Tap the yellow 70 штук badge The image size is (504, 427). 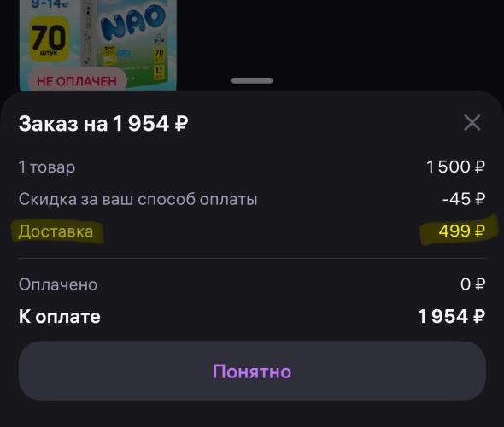[x=50, y=39]
